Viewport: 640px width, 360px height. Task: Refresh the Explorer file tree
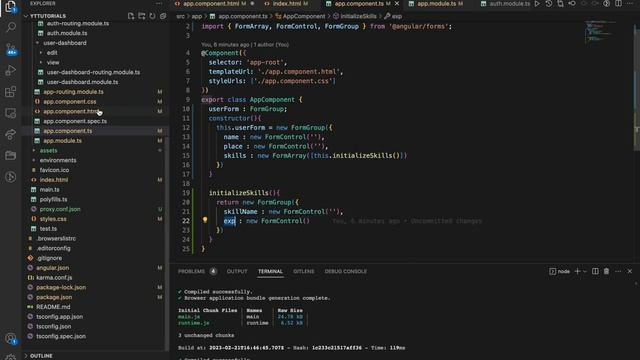(x=152, y=16)
